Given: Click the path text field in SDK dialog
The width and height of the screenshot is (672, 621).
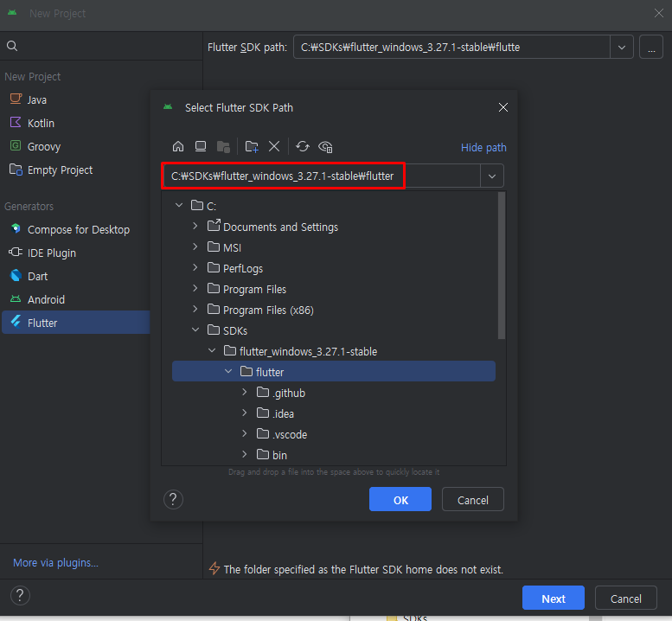Looking at the screenshot, I should (321, 176).
